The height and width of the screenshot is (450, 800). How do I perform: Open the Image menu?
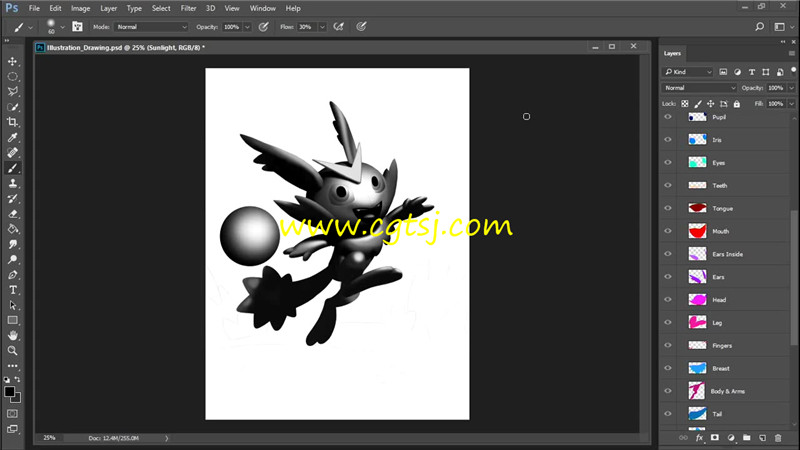(x=80, y=8)
